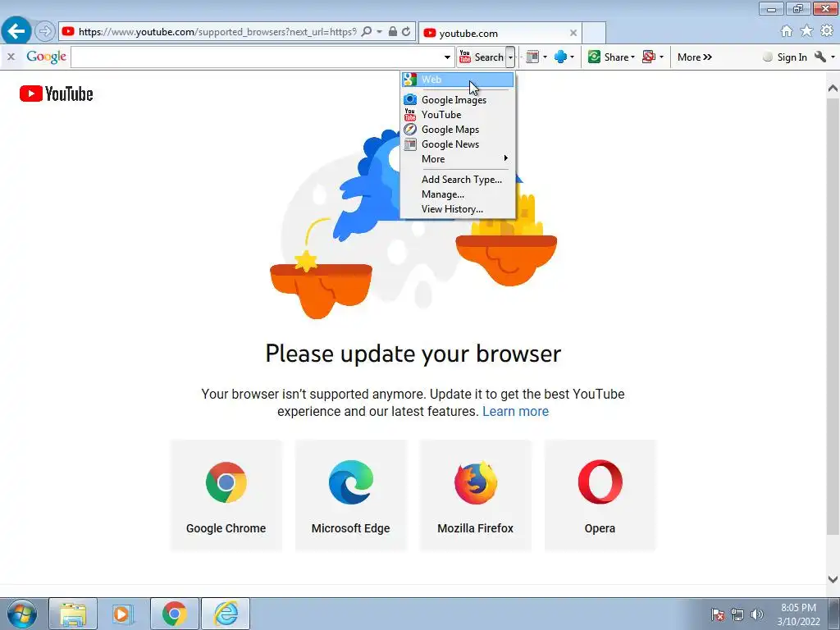Viewport: 840px width, 630px height.
Task: Open Windows Media Player from the taskbar
Action: click(123, 614)
